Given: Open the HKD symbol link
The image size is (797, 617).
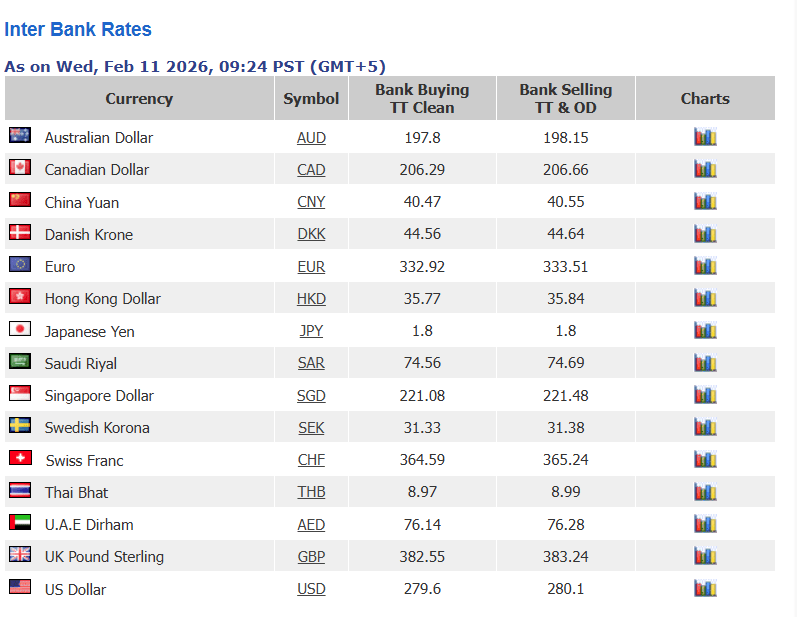Looking at the screenshot, I should (311, 299).
